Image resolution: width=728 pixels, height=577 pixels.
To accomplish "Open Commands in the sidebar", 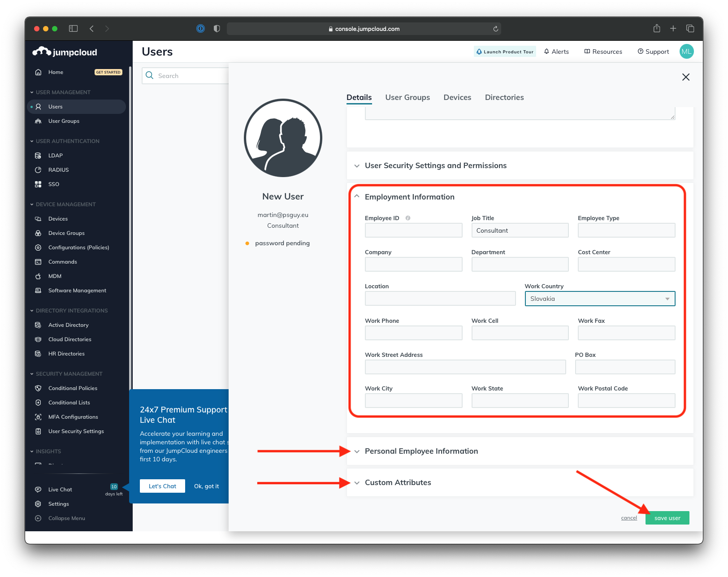I will point(62,262).
